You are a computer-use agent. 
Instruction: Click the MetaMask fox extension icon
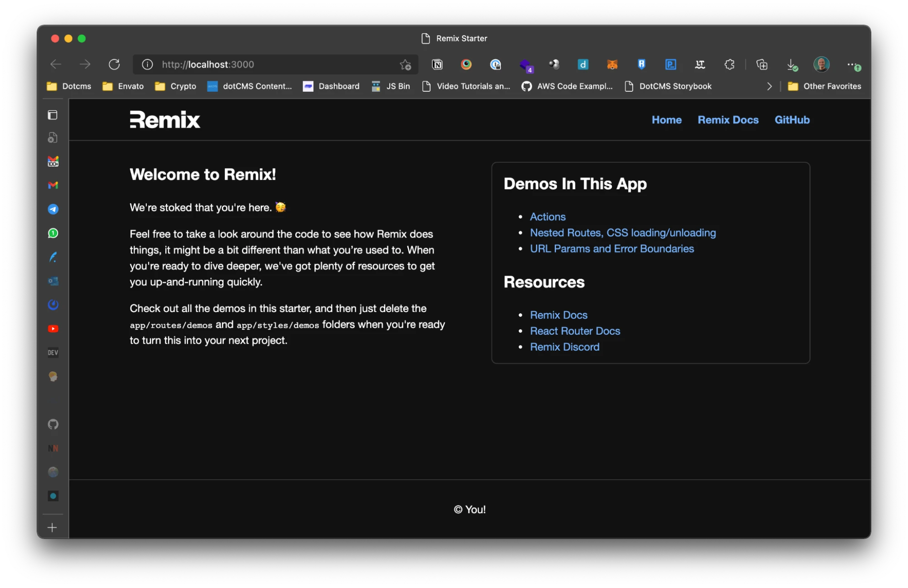point(612,64)
